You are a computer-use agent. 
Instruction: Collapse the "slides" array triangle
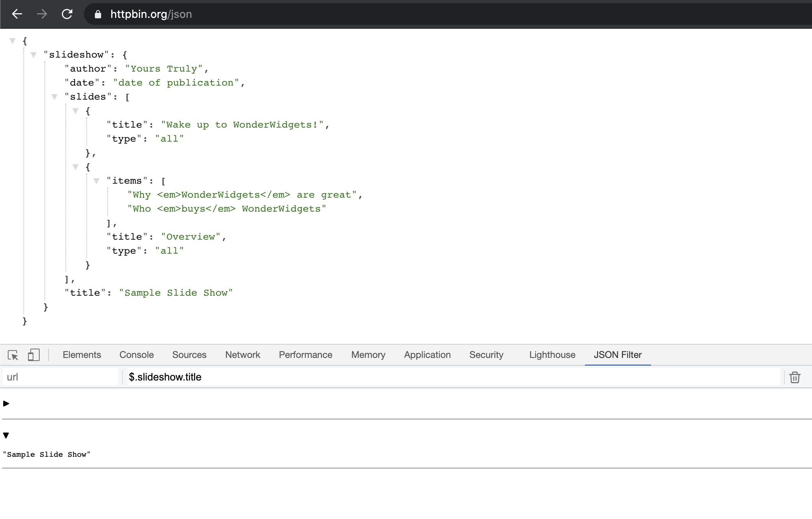54,97
